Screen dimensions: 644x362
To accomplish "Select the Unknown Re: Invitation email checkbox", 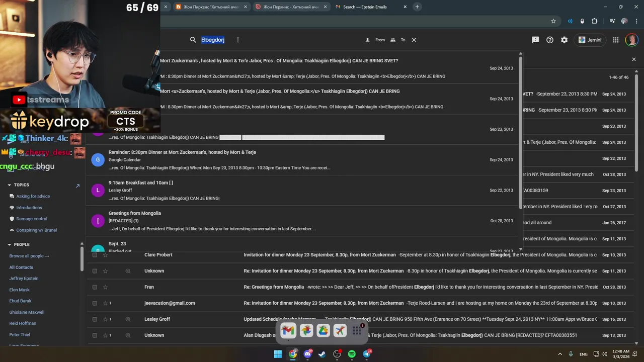I will [95, 271].
